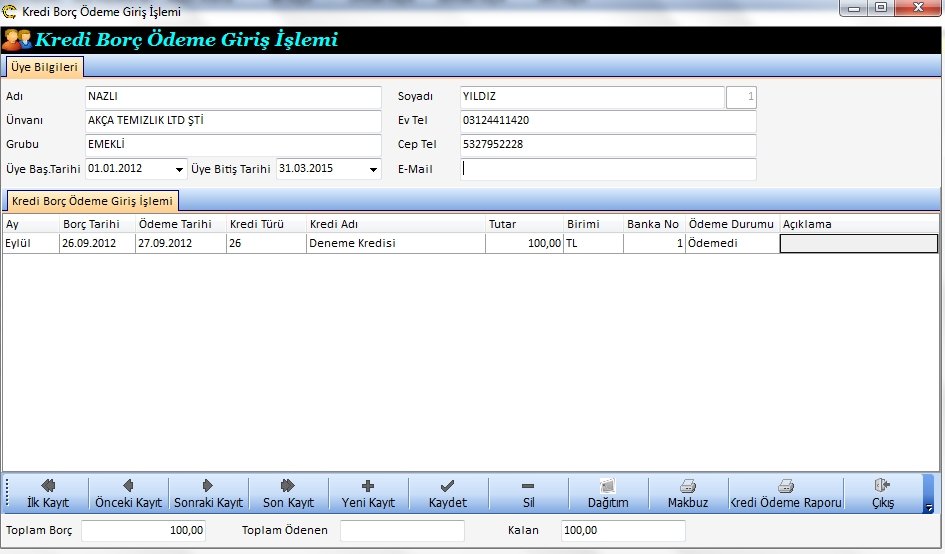Select the Açıklama cell in Eylül row
This screenshot has width=945, height=554.
tap(858, 243)
